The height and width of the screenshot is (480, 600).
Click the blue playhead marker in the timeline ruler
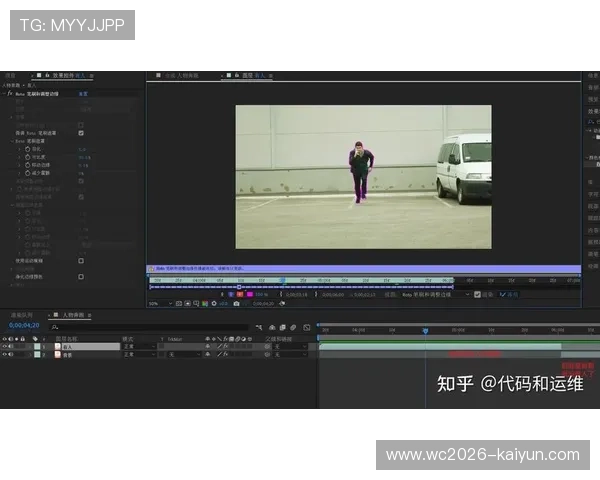tap(425, 330)
